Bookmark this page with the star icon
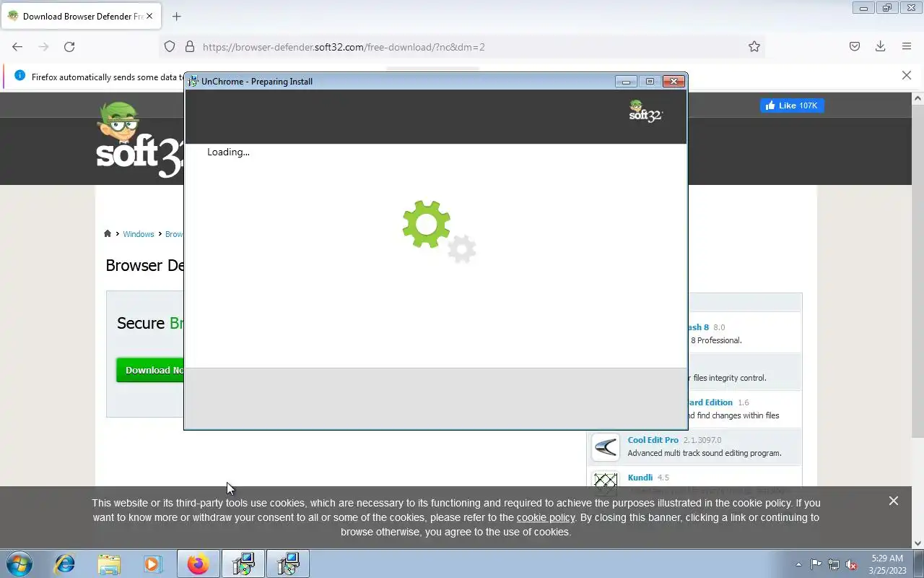This screenshot has height=578, width=924. pyautogui.click(x=754, y=46)
